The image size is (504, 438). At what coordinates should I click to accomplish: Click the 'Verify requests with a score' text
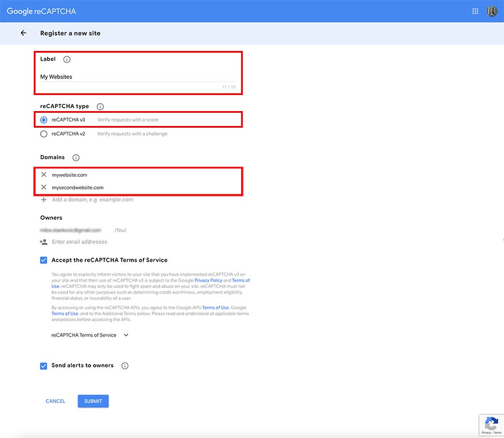128,120
